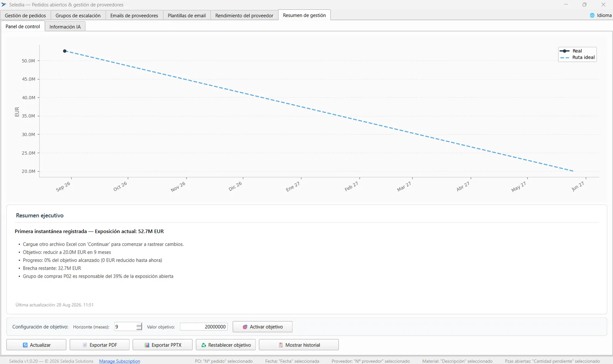Go to Plantillas de email tab
The image size is (613, 364).
click(x=187, y=15)
